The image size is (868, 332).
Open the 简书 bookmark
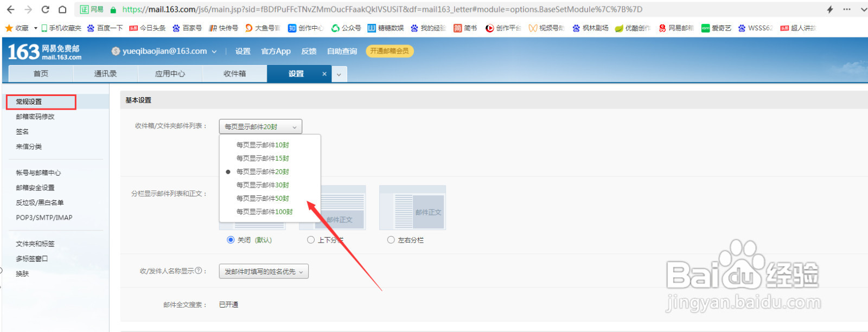pyautogui.click(x=465, y=28)
